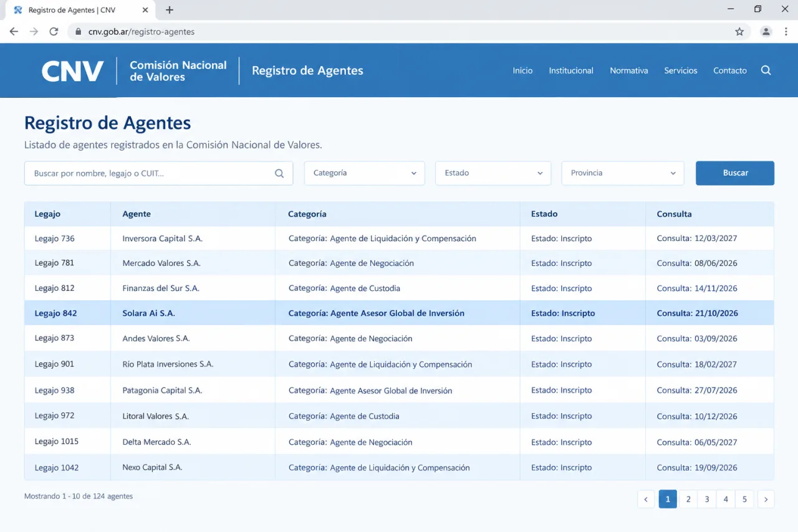Go to results page 2
The height and width of the screenshot is (532, 798).
point(688,499)
